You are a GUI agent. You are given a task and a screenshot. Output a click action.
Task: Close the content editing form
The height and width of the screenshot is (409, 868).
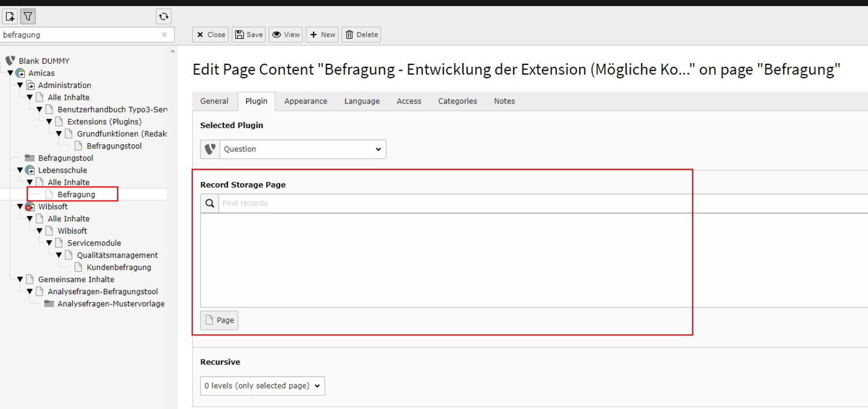[x=211, y=35]
